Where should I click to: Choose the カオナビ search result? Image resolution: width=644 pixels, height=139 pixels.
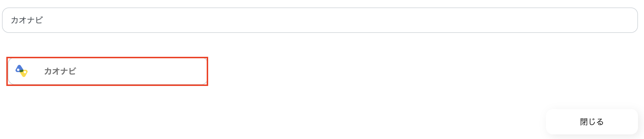(x=107, y=71)
